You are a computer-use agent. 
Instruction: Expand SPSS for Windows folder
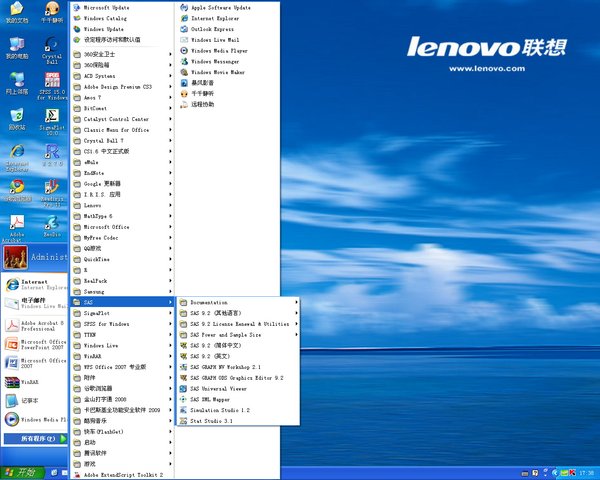coord(122,324)
